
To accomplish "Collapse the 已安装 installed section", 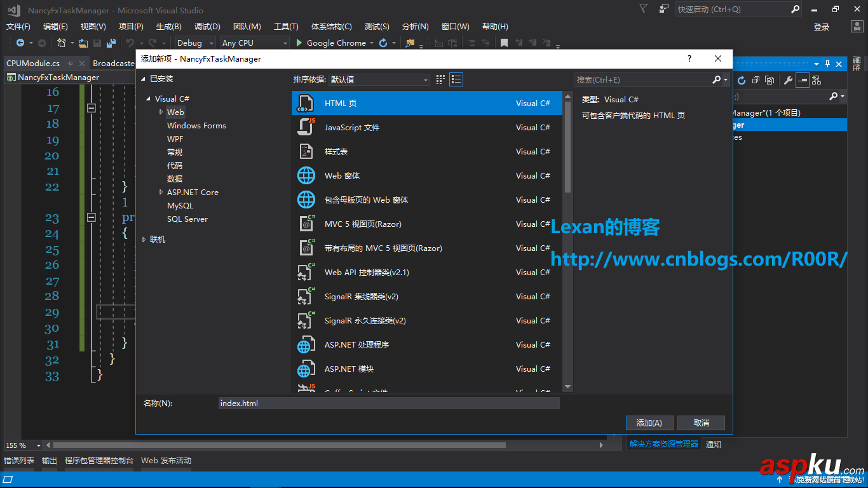I will (143, 79).
